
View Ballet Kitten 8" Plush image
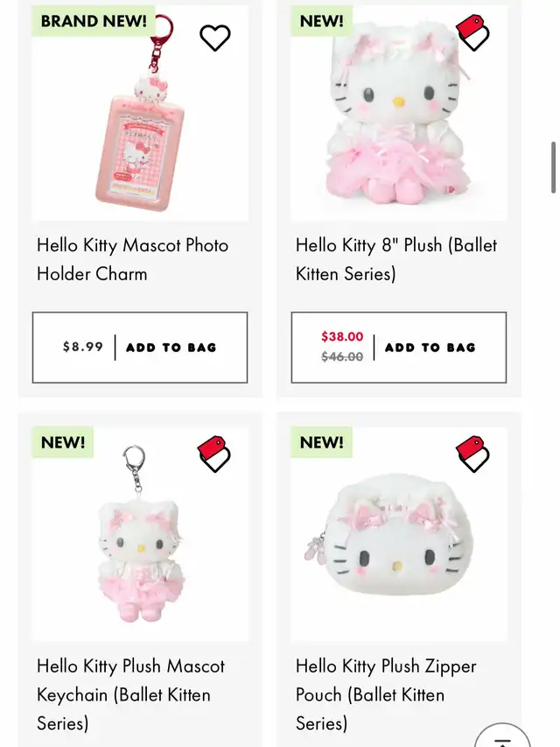[399, 113]
